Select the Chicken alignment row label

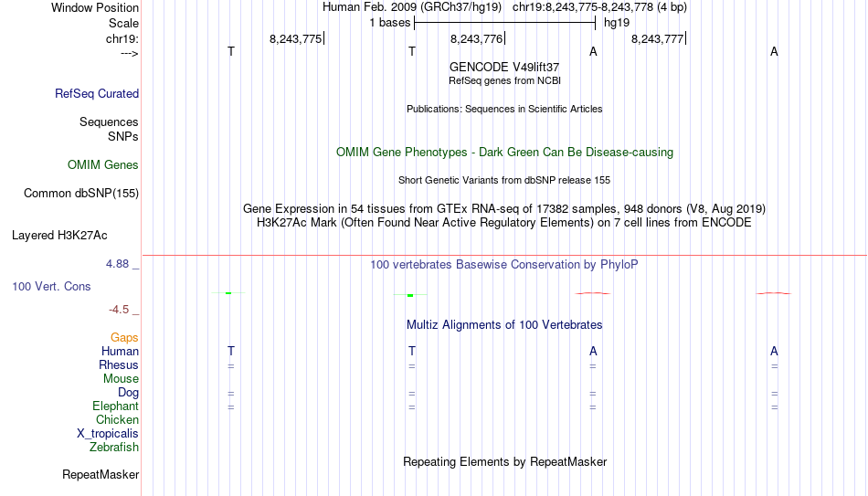pos(117,419)
